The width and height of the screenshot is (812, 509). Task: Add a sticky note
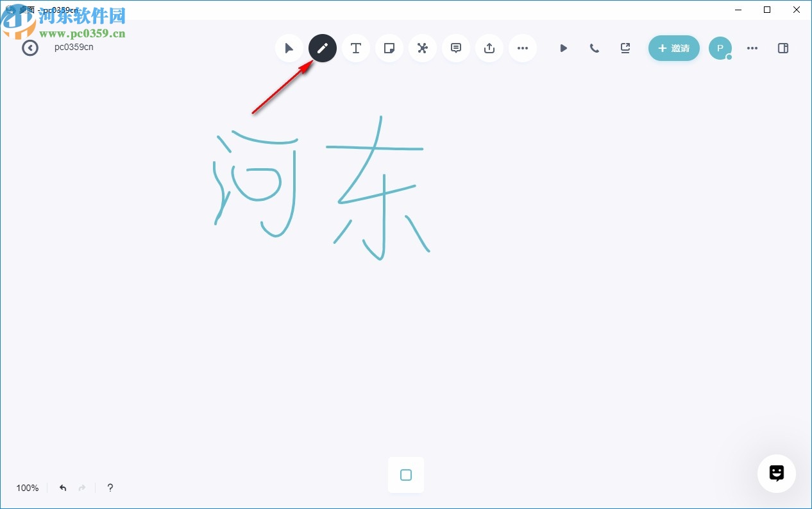[x=389, y=47]
